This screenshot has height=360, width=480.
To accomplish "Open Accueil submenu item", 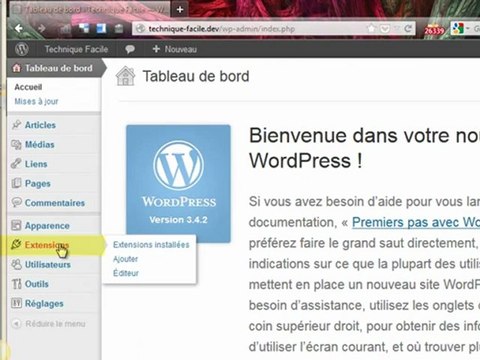I will [28, 87].
